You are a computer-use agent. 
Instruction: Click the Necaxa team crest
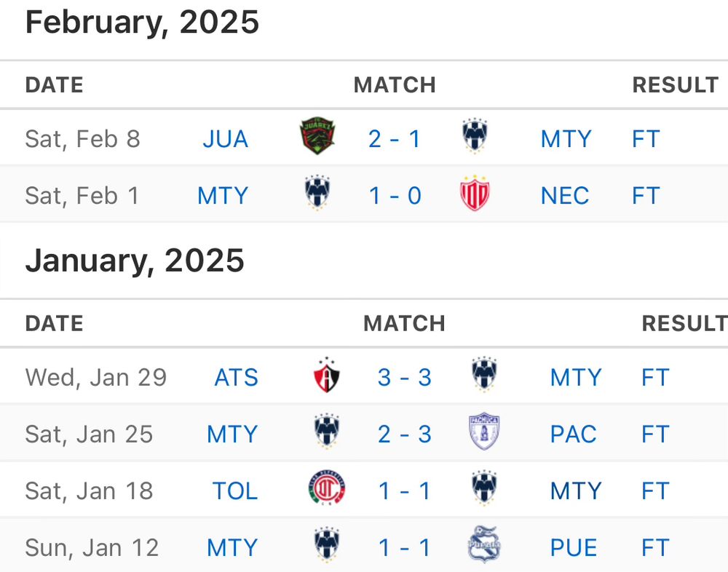coord(475,195)
